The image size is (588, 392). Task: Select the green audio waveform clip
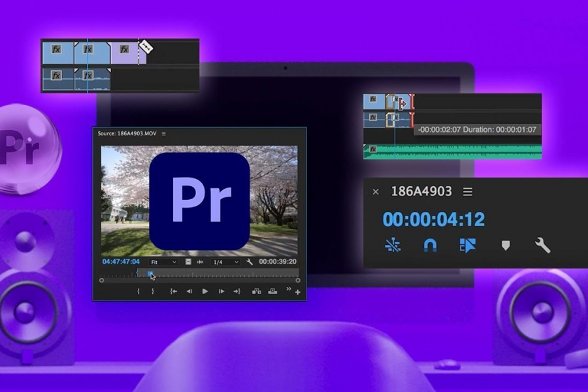point(453,152)
